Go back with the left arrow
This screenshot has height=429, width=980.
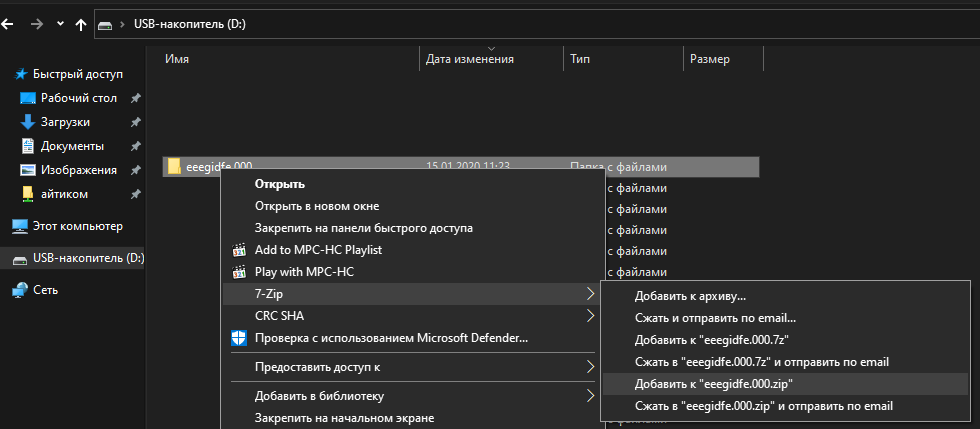coord(8,24)
